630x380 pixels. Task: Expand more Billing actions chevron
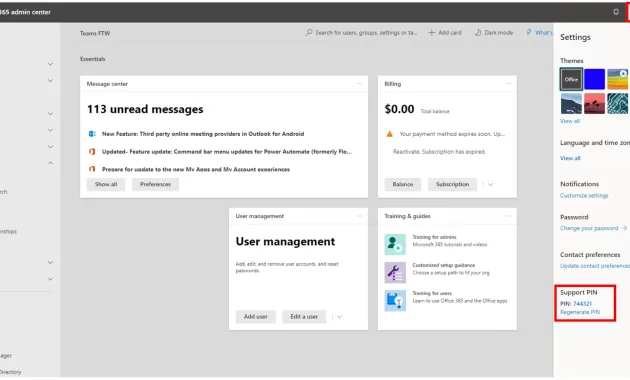[x=490, y=184]
